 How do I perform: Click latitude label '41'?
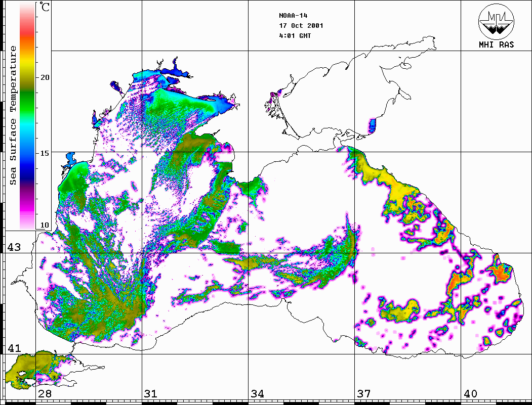14,348
